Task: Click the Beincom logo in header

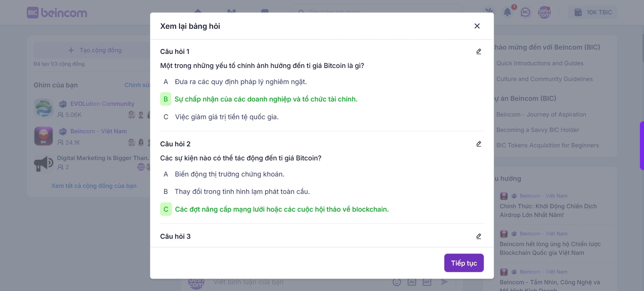Action: click(57, 13)
